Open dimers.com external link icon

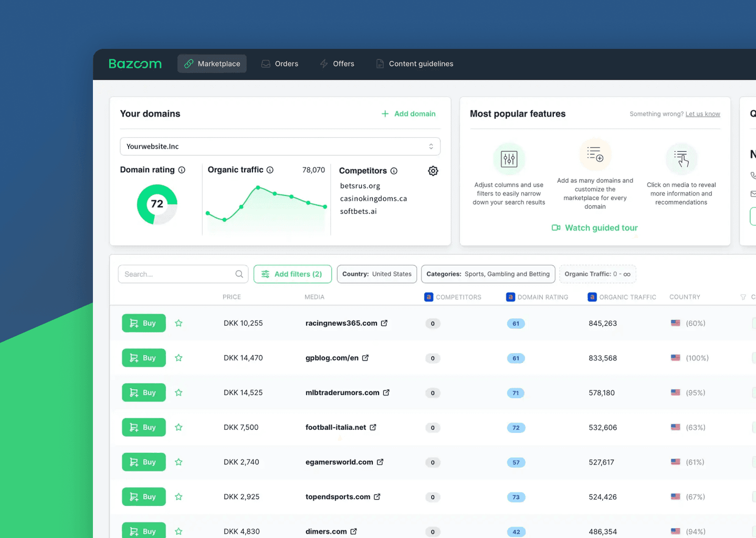(x=353, y=531)
